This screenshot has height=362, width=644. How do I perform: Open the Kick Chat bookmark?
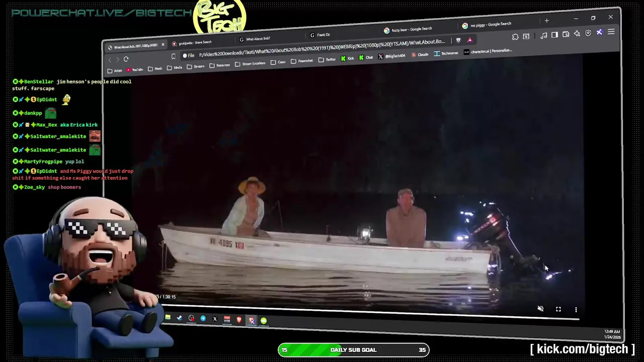coord(366,57)
